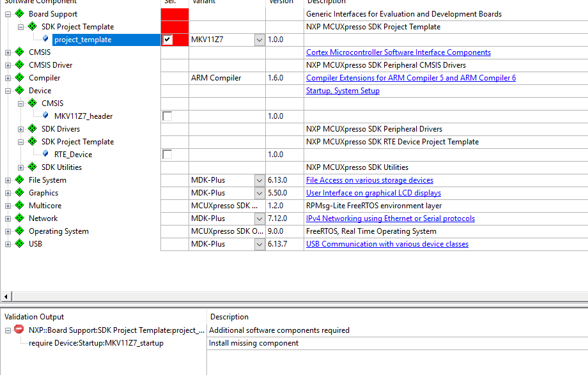Click the CMSIS group icon under Device
Viewport: 588px width, 375px height.
click(32, 103)
